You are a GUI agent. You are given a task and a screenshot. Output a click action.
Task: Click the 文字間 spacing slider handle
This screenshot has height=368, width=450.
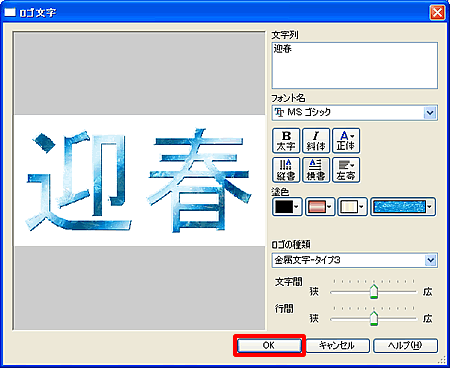tap(374, 292)
